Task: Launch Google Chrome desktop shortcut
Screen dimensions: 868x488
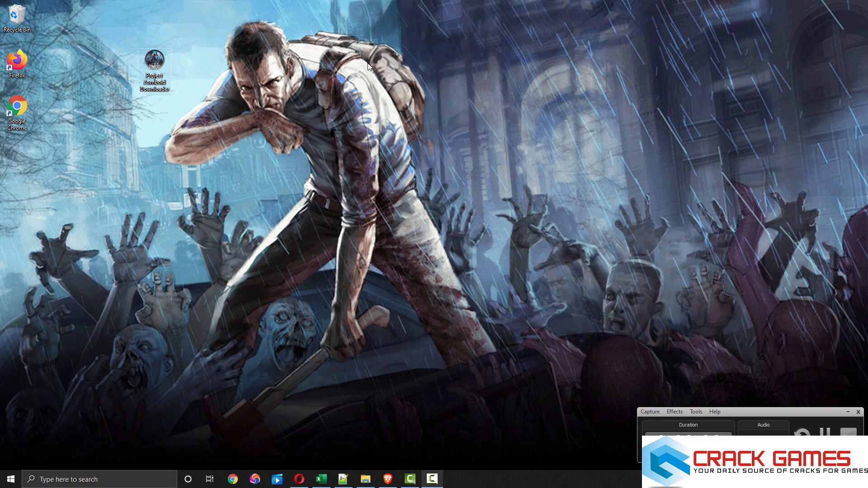Action: pyautogui.click(x=17, y=106)
